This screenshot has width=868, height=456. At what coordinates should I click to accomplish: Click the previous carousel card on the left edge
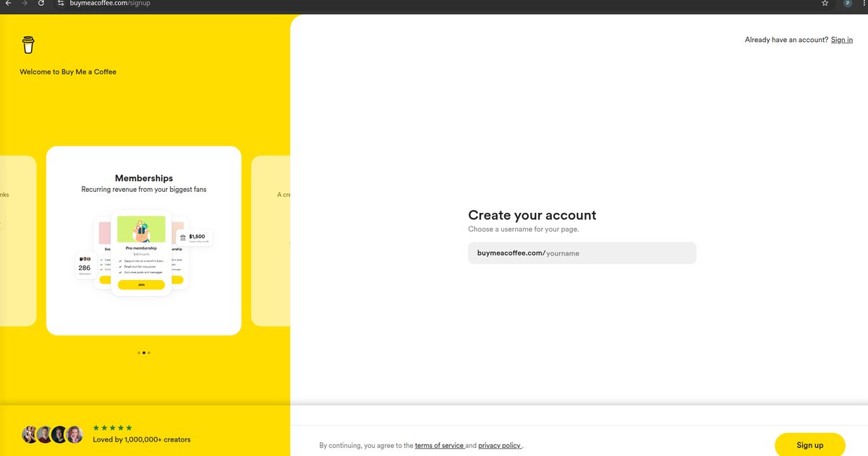18,240
